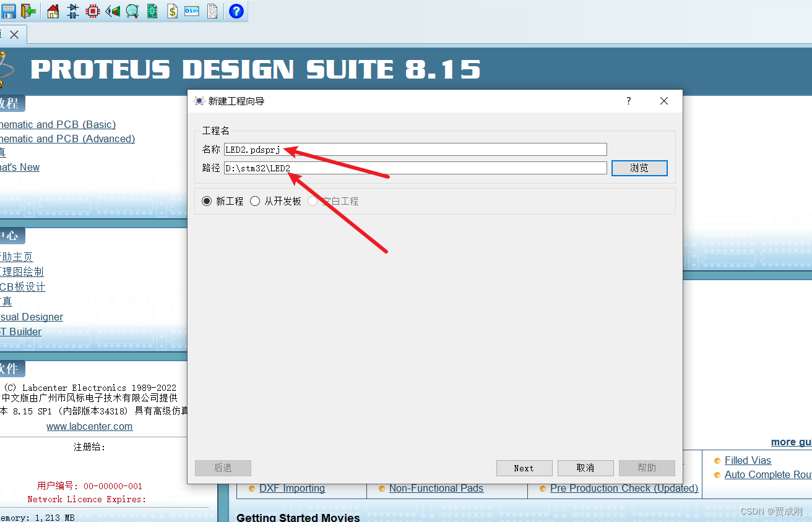Open Bill of Materials dollar icon

coord(172,11)
